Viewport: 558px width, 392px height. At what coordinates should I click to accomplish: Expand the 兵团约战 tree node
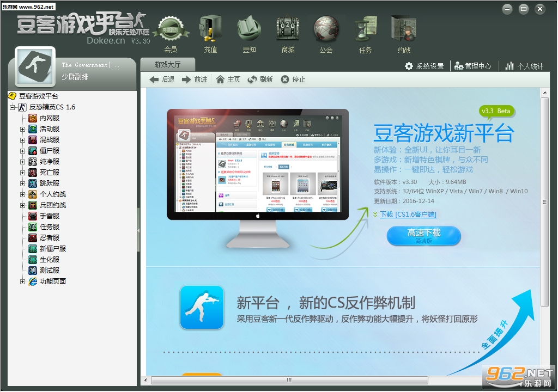22,205
